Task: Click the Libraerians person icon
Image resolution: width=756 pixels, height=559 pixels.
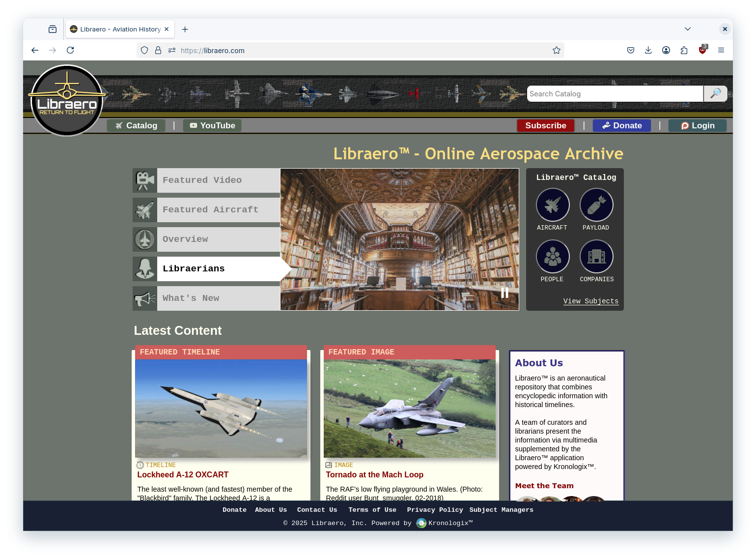Action: 145,269
